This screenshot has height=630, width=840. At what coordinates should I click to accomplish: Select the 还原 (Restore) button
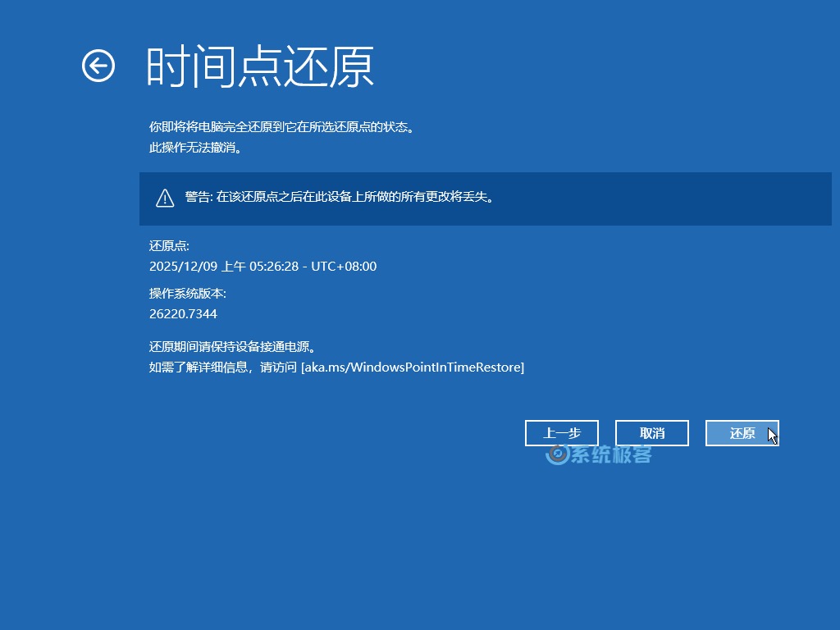click(x=742, y=432)
